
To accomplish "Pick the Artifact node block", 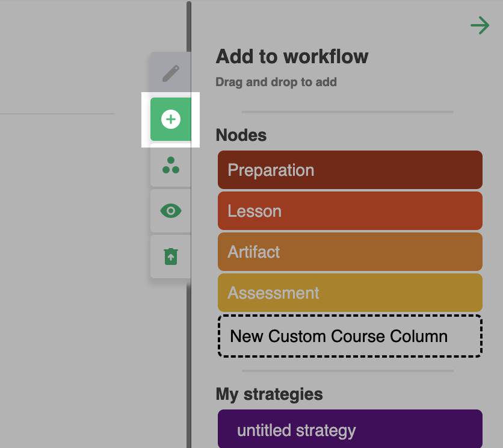I will click(350, 252).
